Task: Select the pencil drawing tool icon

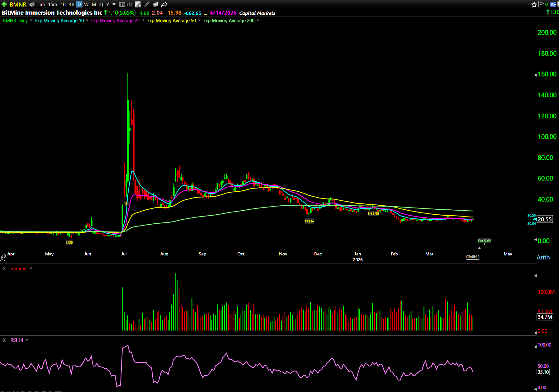Action: tap(147, 4)
